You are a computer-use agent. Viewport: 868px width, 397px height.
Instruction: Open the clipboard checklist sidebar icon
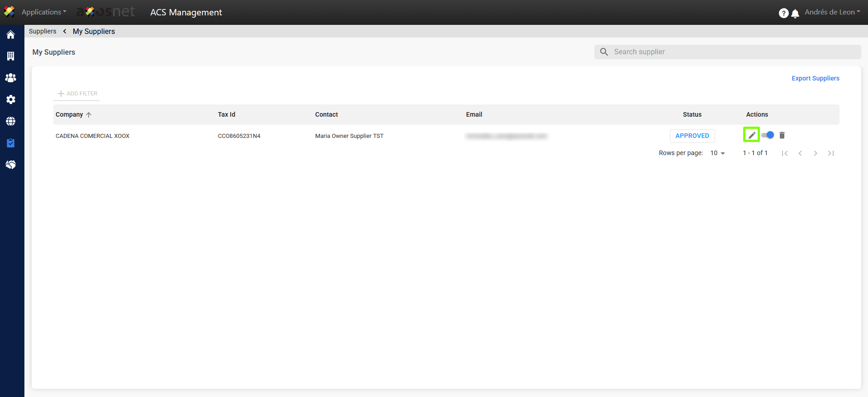click(11, 143)
